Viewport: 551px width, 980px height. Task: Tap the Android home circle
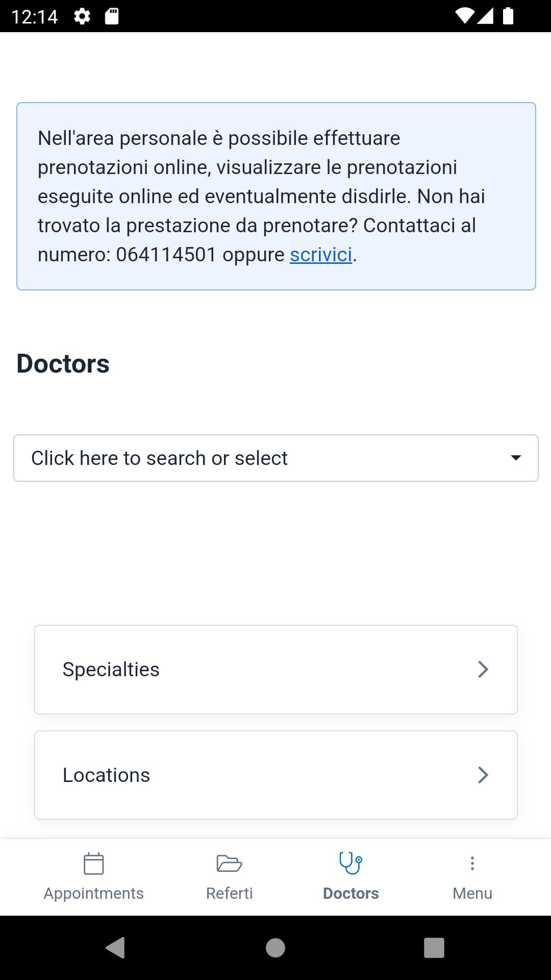point(275,948)
